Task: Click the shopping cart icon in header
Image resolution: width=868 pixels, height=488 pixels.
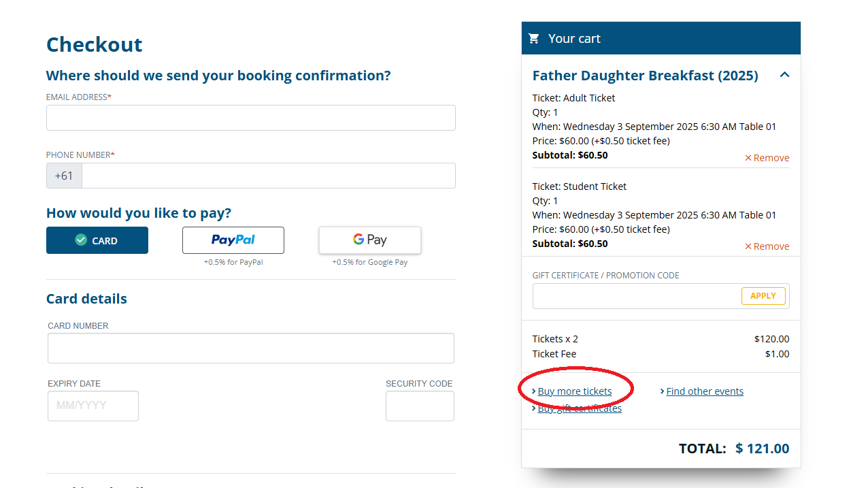Action: [x=534, y=39]
